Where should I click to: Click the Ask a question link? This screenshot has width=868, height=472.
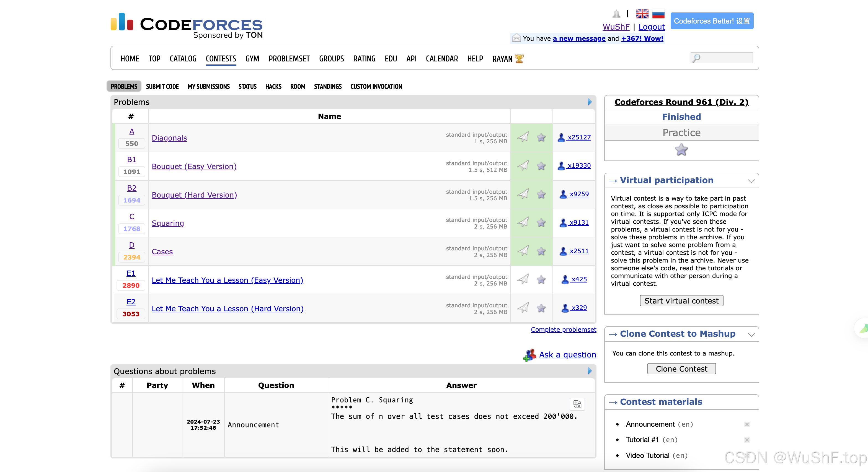click(x=567, y=354)
